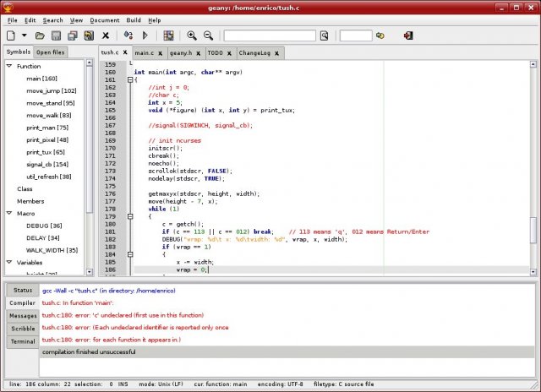This screenshot has width=541, height=392.
Task: Select the Members tree item
Action: coord(30,201)
